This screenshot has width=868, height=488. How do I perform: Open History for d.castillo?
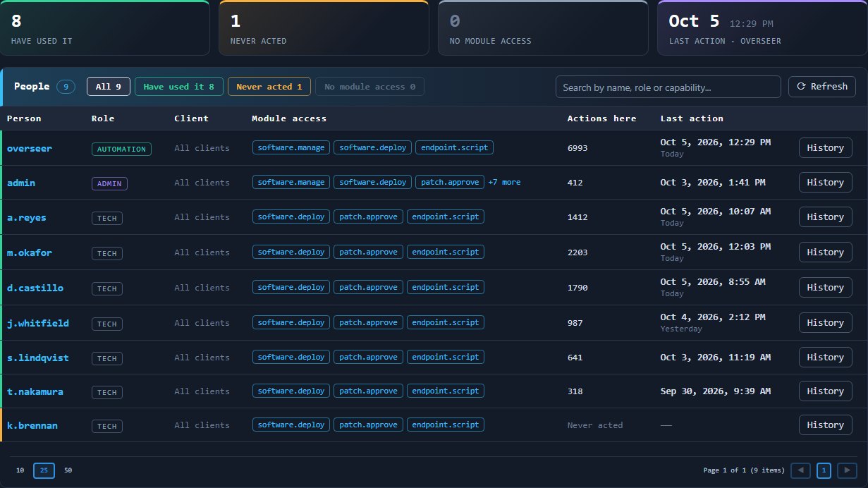coord(825,288)
